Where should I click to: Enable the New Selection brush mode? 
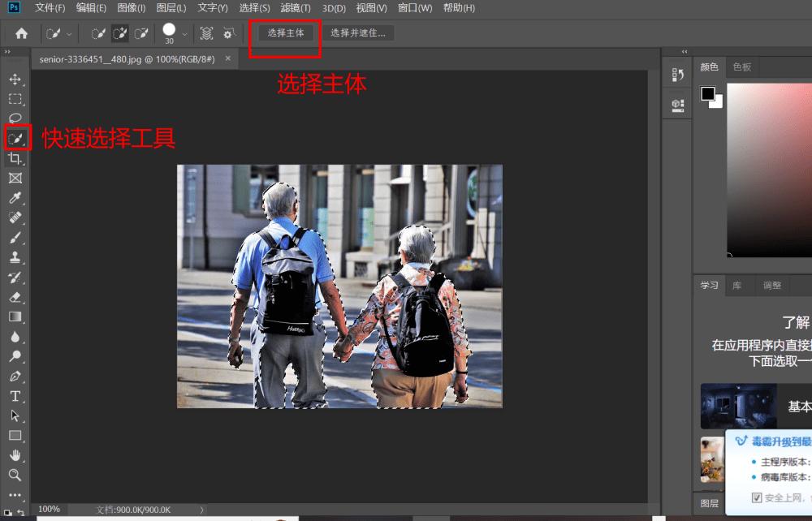(99, 33)
